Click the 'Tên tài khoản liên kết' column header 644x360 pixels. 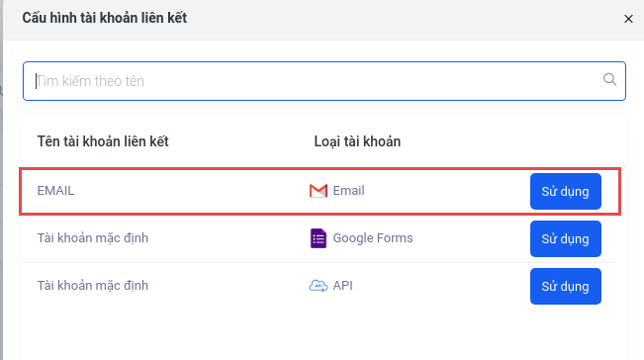103,141
